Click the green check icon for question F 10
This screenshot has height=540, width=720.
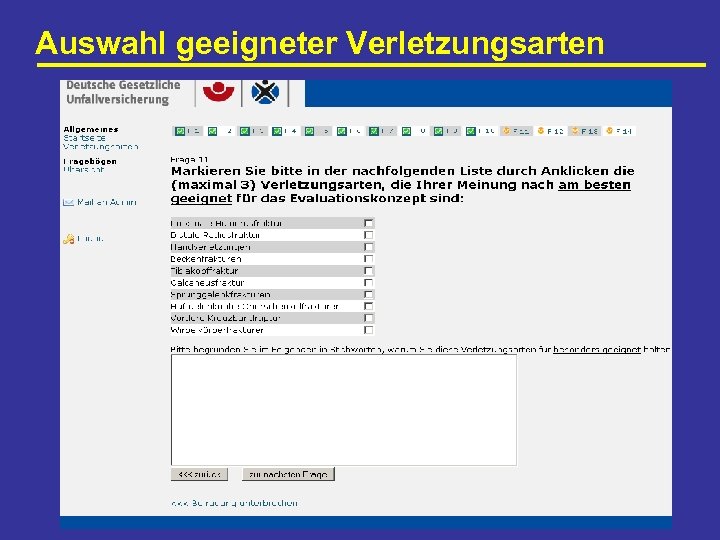pyautogui.click(x=471, y=131)
